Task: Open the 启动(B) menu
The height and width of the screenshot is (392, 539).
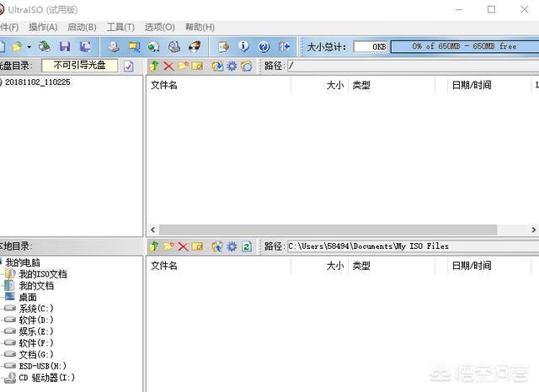Action: [x=82, y=27]
